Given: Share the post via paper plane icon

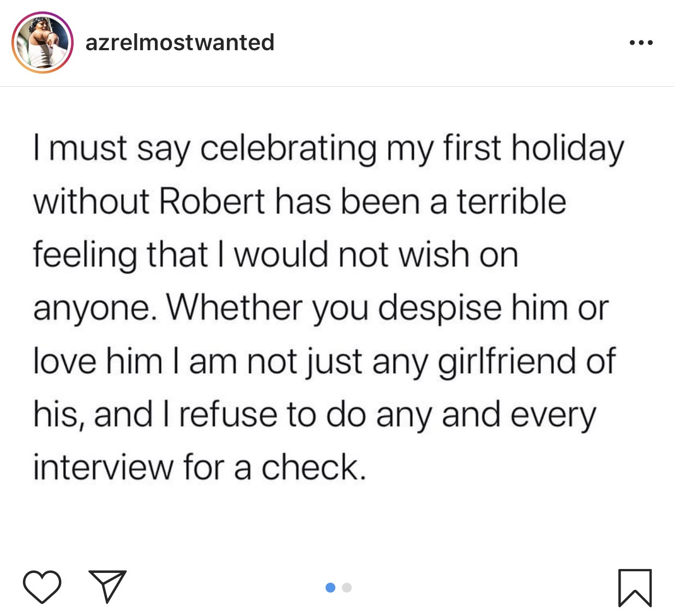Looking at the screenshot, I should pyautogui.click(x=107, y=586).
